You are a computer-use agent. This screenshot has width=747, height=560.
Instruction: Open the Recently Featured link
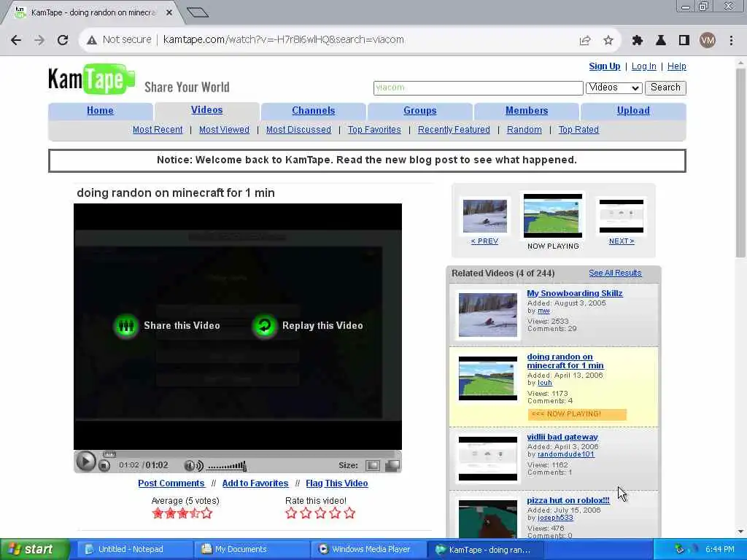[x=454, y=130]
